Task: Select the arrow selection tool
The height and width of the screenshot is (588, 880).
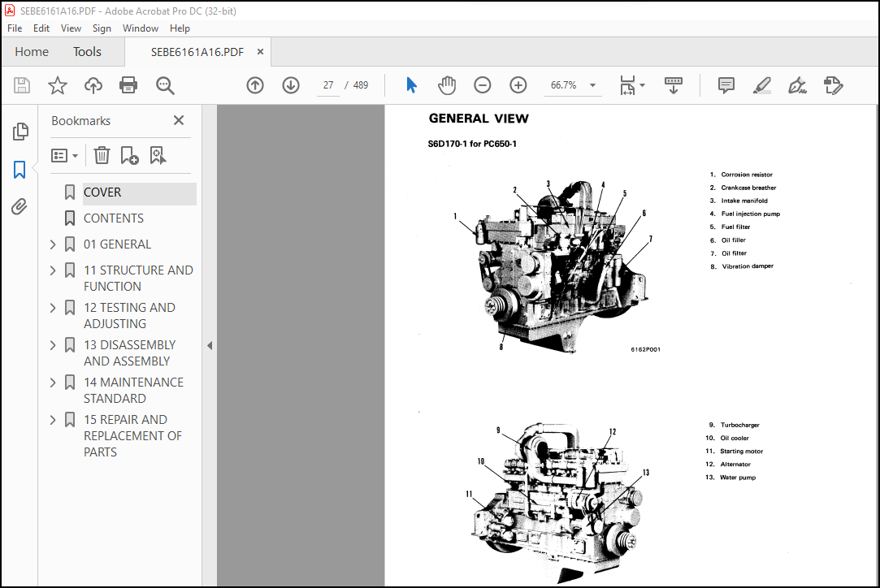Action: [411, 85]
